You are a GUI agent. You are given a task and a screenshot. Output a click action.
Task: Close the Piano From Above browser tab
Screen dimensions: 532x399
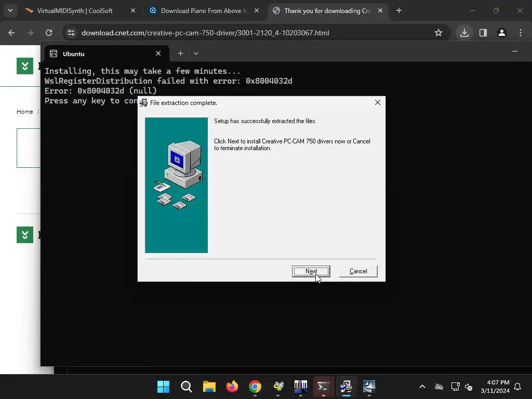click(x=257, y=11)
